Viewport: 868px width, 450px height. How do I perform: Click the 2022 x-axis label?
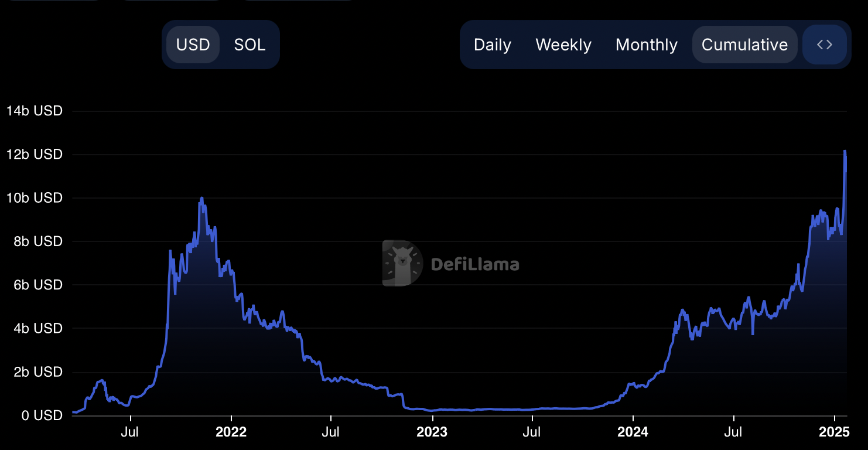(231, 432)
